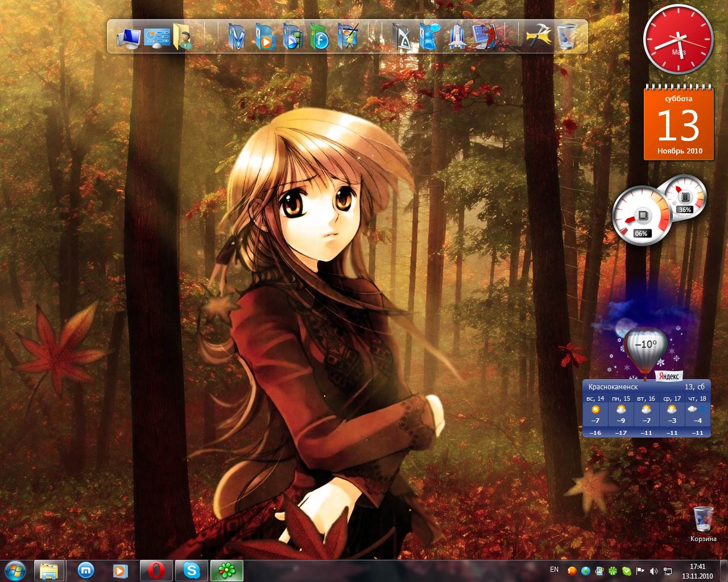Click the Краснокаменск city name in weather gadget
The height and width of the screenshot is (582, 728).
613,386
